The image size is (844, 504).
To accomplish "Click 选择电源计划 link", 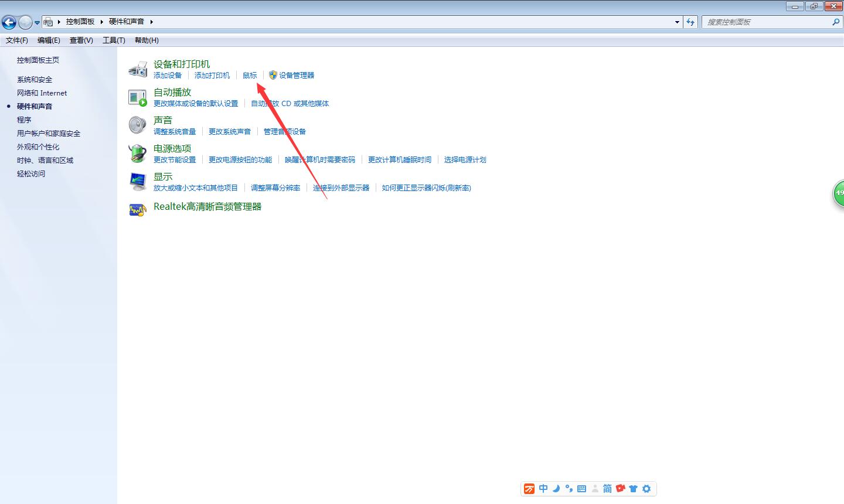I will point(465,160).
